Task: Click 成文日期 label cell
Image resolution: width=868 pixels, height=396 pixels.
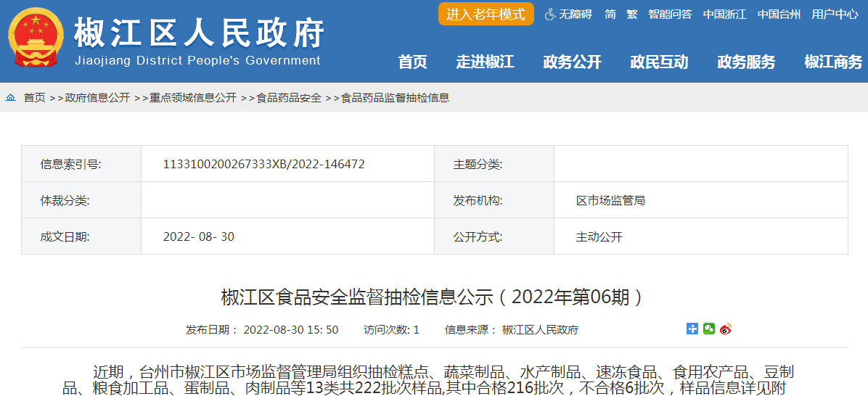Action: click(81, 236)
